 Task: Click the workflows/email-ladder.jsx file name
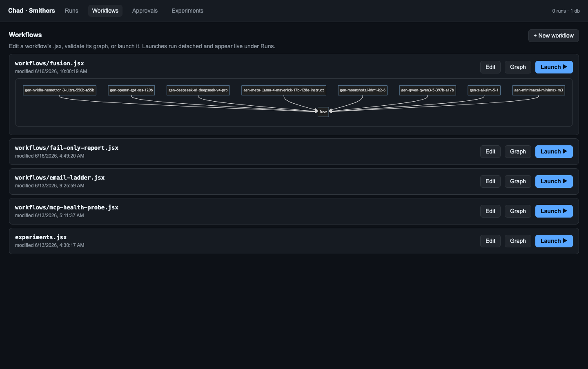coord(60,178)
